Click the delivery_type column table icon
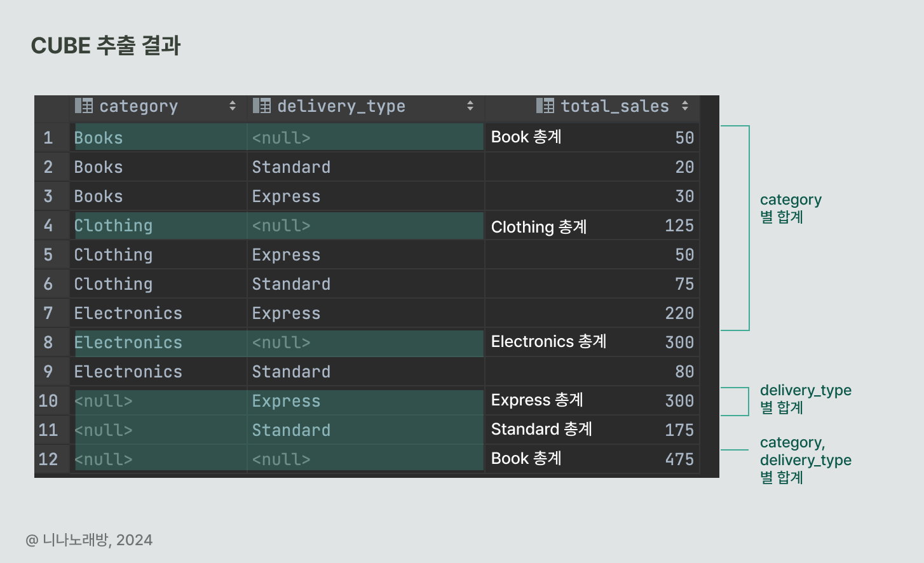 point(262,105)
